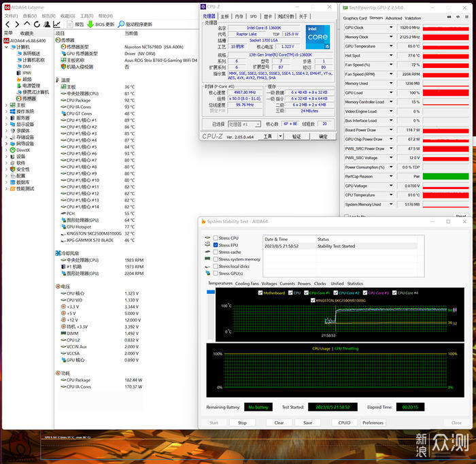Open the GPU Clock sensor dropdown
The image size is (476, 464).
391,27
